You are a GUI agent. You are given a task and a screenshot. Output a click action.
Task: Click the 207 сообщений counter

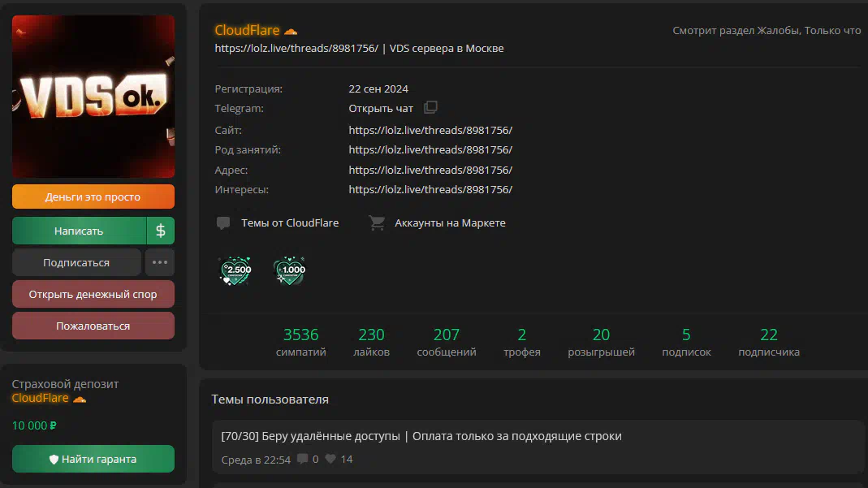coord(446,342)
